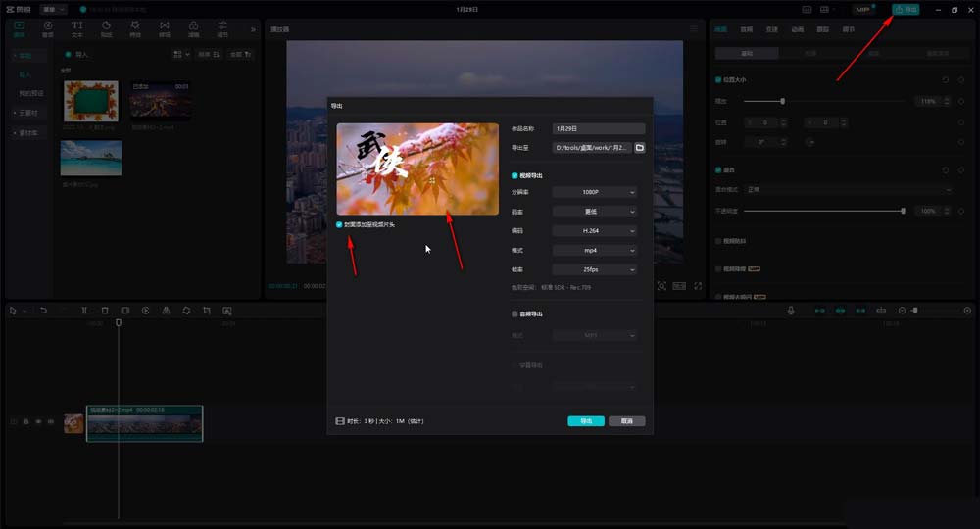Click the folder icon beside the export path
The height and width of the screenshot is (529, 980).
click(640, 148)
